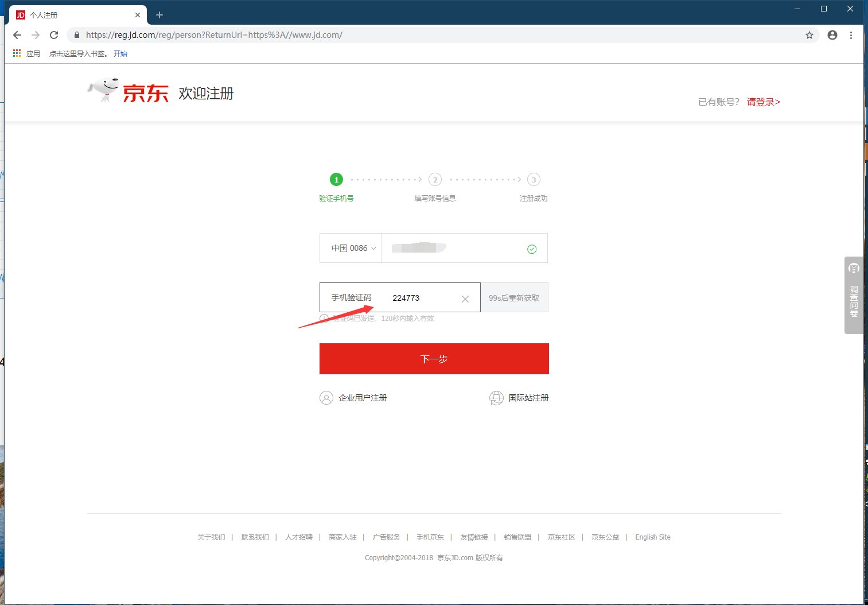Open the 中国 0086 country code dropdown
Screen dimensions: 868x605
click(x=351, y=248)
